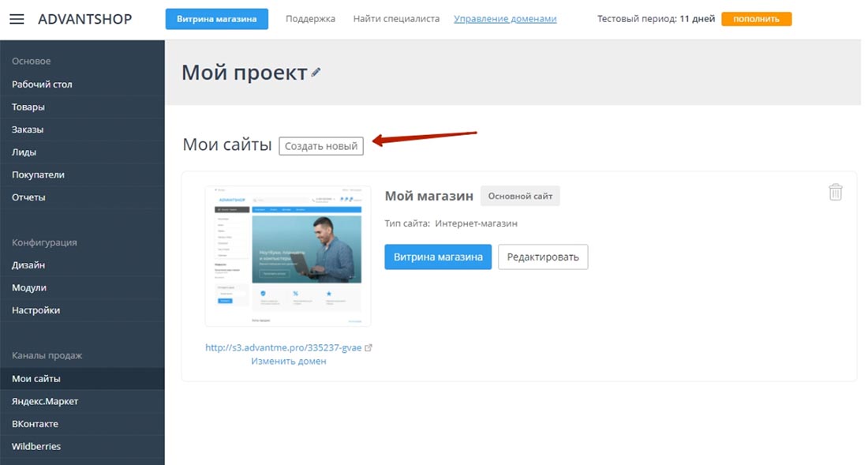
Task: Open Покупатели in sidebar
Action: (x=82, y=174)
